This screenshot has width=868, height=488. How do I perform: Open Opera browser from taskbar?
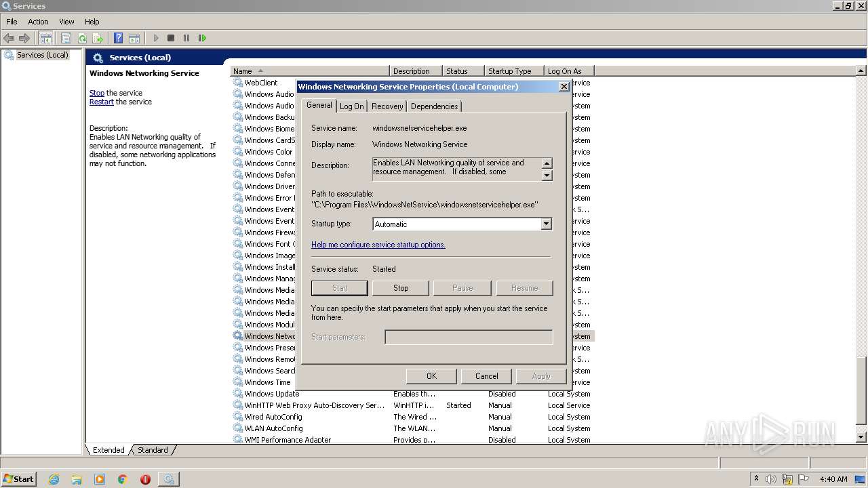pyautogui.click(x=145, y=479)
